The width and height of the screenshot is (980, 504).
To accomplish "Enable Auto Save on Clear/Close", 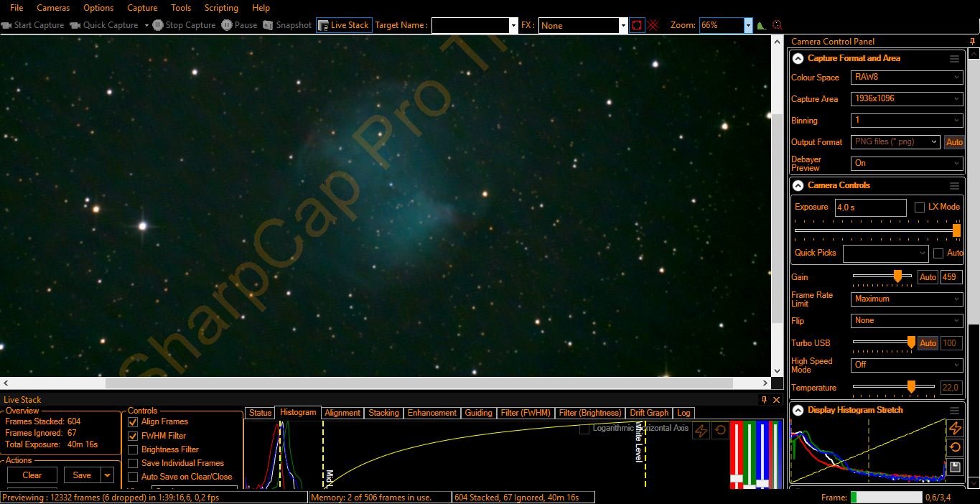I will (x=133, y=477).
